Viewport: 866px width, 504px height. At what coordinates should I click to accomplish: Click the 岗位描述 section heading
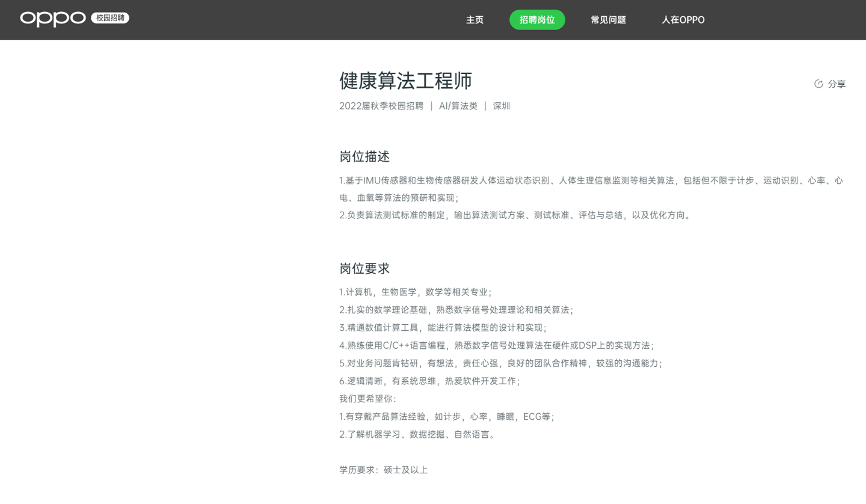click(364, 156)
